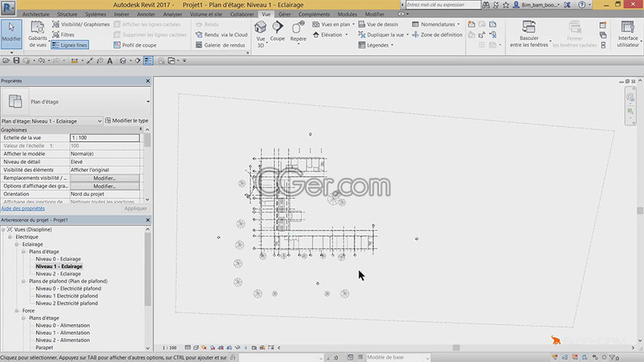Screen dimensions: 644x362
Task: Click the drawing area horizontal scrollbar
Action: [456, 347]
